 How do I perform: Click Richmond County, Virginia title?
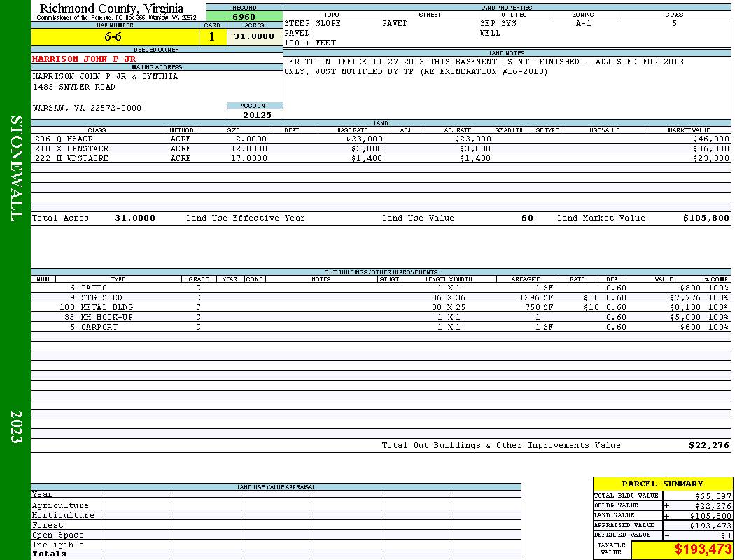(x=111, y=8)
